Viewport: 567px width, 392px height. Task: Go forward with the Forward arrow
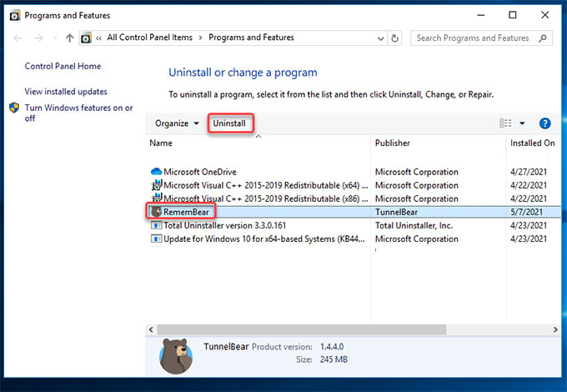(38, 38)
